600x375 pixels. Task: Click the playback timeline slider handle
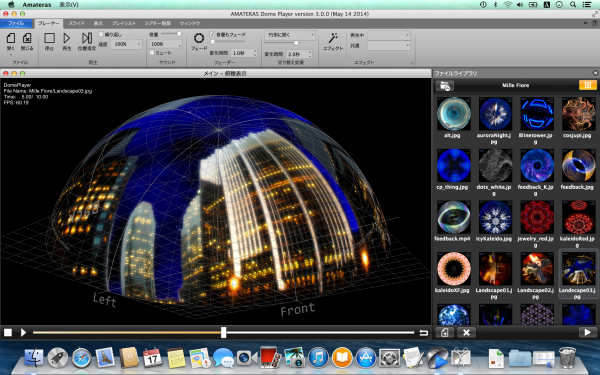pos(223,333)
